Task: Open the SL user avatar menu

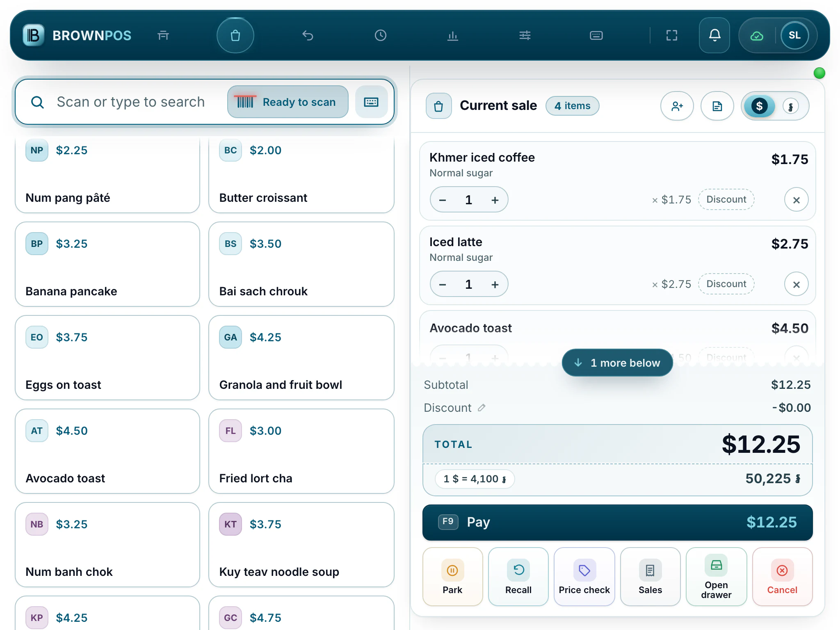Action: (x=794, y=36)
